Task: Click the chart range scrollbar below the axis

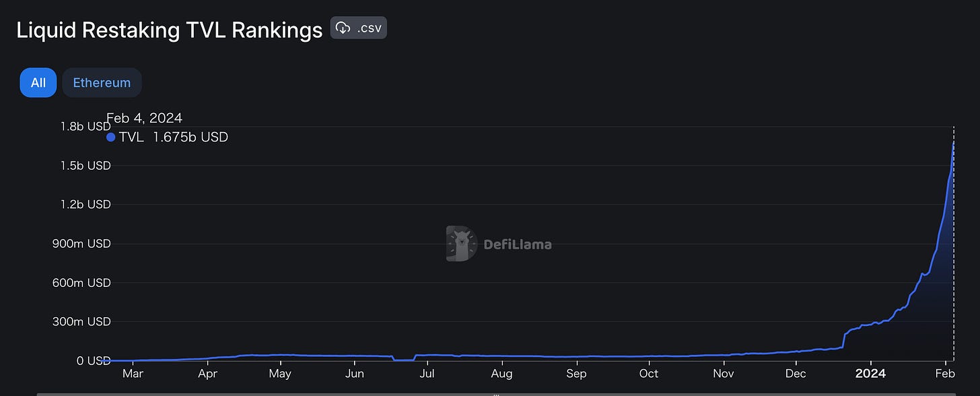Action: pos(496,394)
